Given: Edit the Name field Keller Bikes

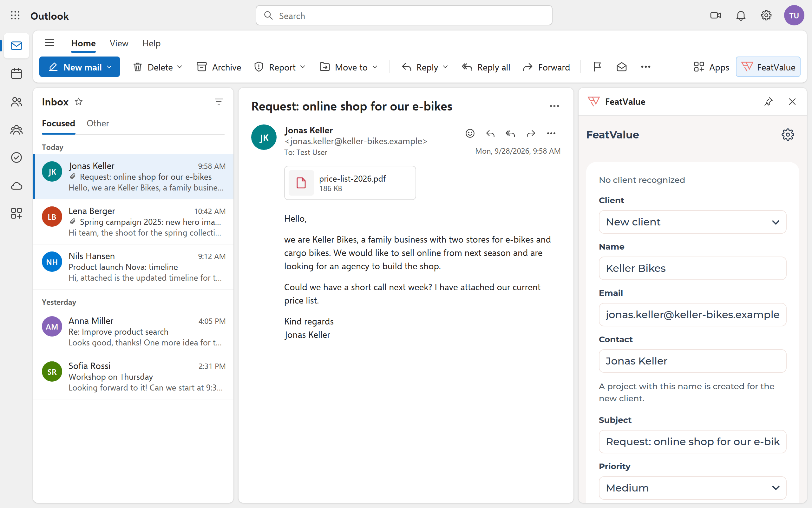Looking at the screenshot, I should (692, 269).
